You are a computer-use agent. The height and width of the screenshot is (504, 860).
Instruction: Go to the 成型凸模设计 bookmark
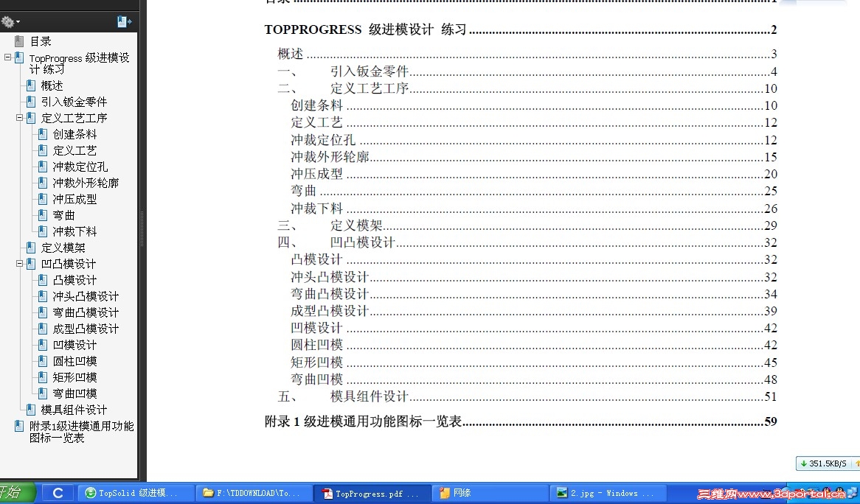pos(86,329)
